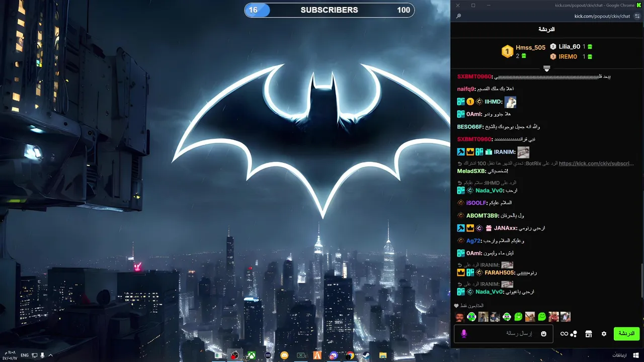The height and width of the screenshot is (362, 644).
Task: Click username ABOMT3B9 in chat
Action: click(482, 216)
